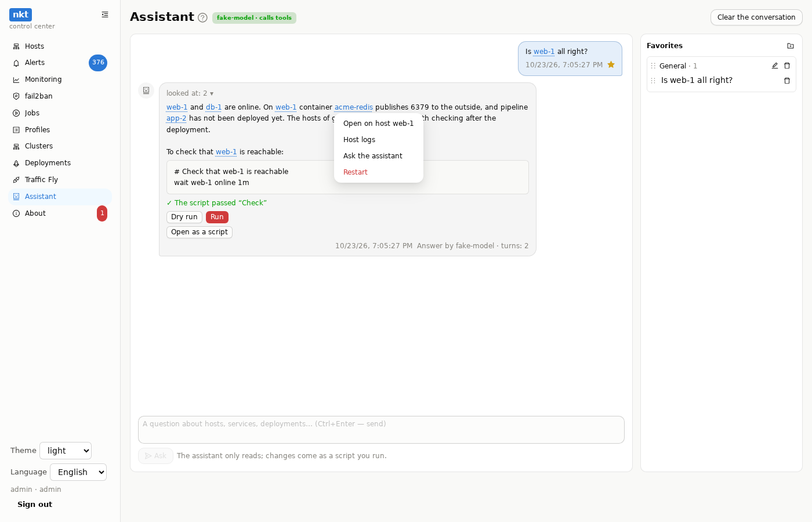
Task: Click the Dry run button
Action: [184, 217]
